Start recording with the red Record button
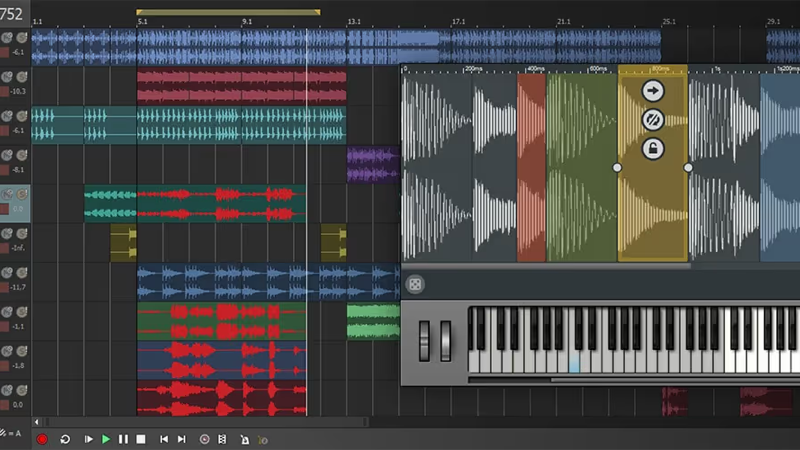 42,439
